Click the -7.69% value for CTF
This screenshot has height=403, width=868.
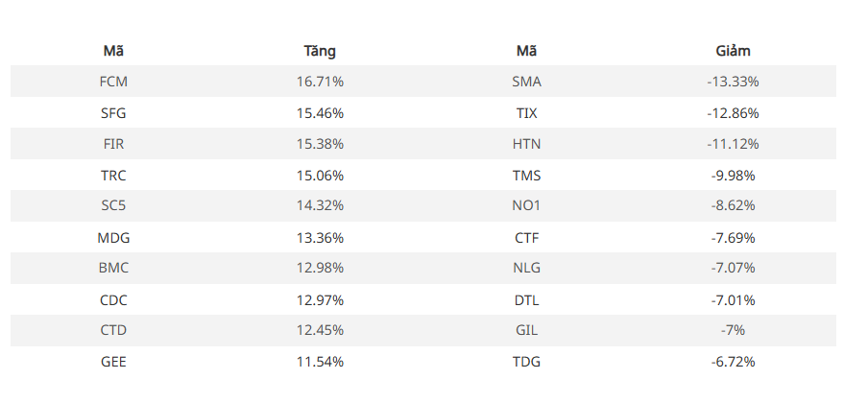[x=733, y=238]
